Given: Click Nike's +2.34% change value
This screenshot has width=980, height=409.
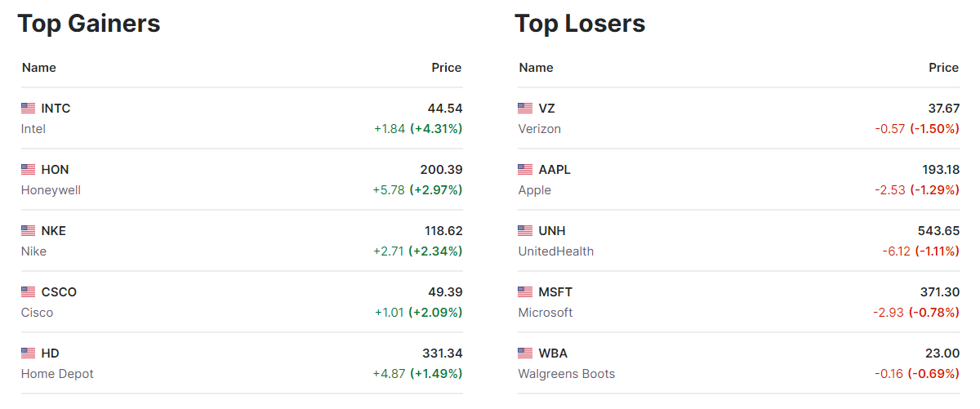Looking at the screenshot, I should (436, 251).
